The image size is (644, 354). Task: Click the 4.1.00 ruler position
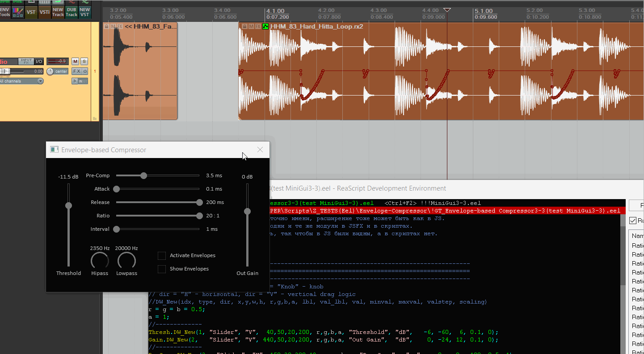tap(275, 11)
